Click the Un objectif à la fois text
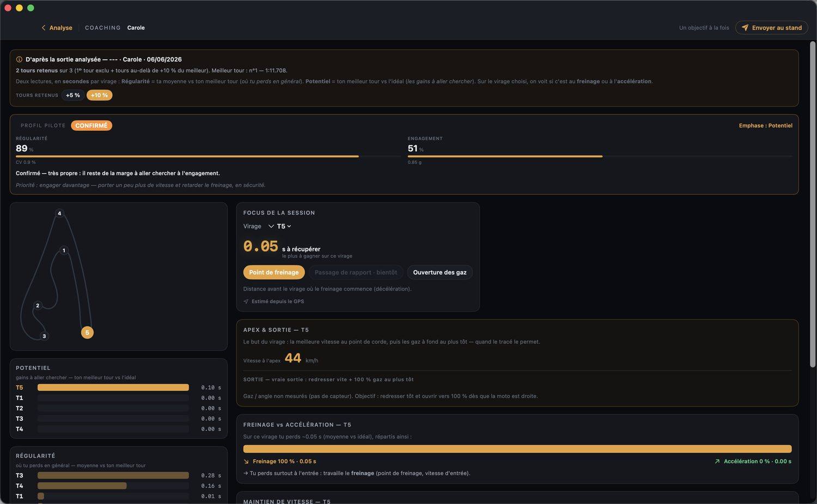This screenshot has height=504, width=817. click(x=704, y=28)
